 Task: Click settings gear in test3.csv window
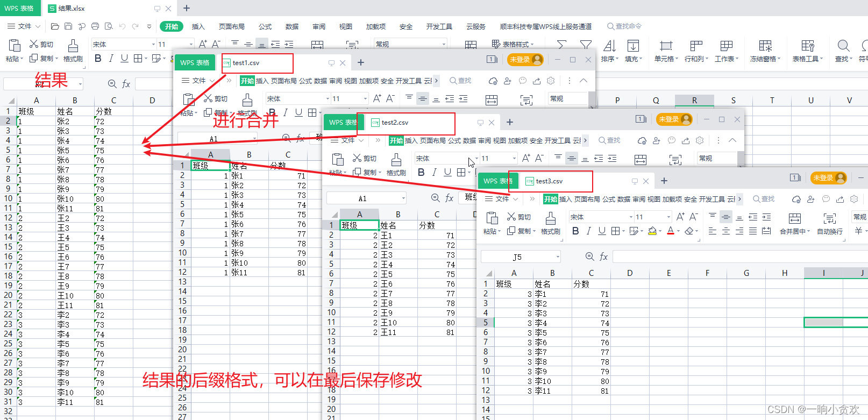(854, 199)
